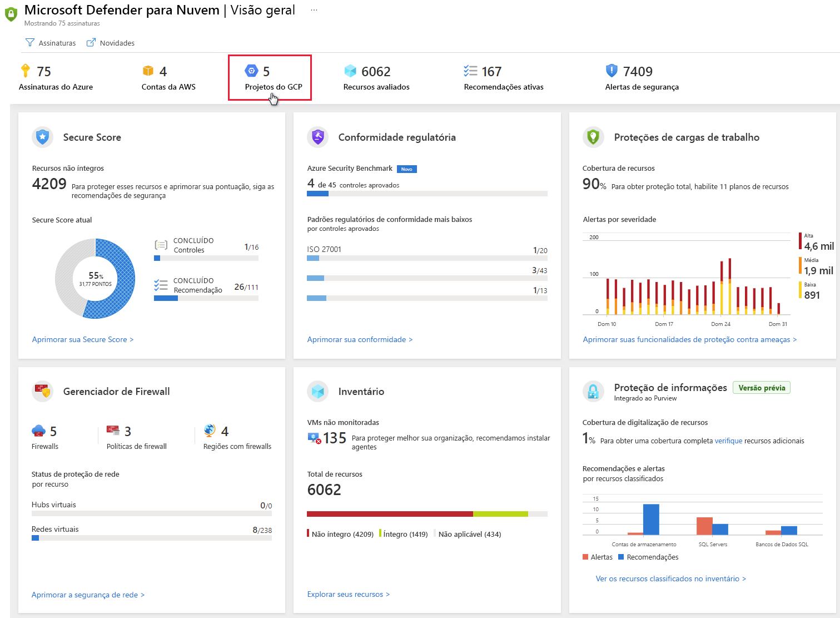Viewport: 840px width, 618px height.
Task: Click the Controles concluído list icon
Action: point(161,245)
